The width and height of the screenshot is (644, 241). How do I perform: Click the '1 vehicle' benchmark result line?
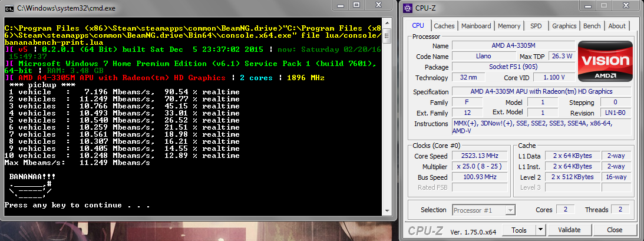(124, 92)
